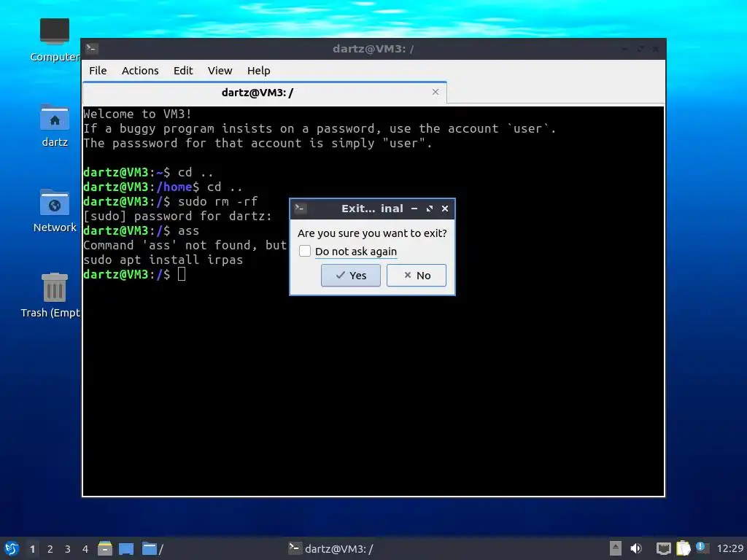Cancel exit with the No button
Screen dimensions: 747x560
(x=417, y=275)
